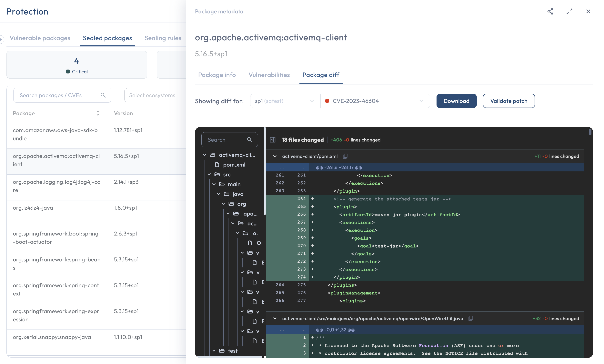Click the search icon in diff file tree
This screenshot has height=364, width=604.
click(249, 140)
